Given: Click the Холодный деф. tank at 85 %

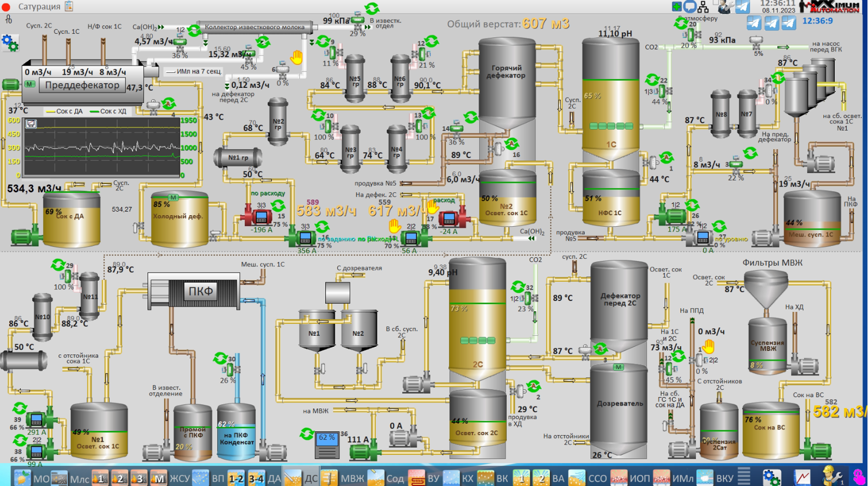Looking at the screenshot, I should pyautogui.click(x=179, y=218).
